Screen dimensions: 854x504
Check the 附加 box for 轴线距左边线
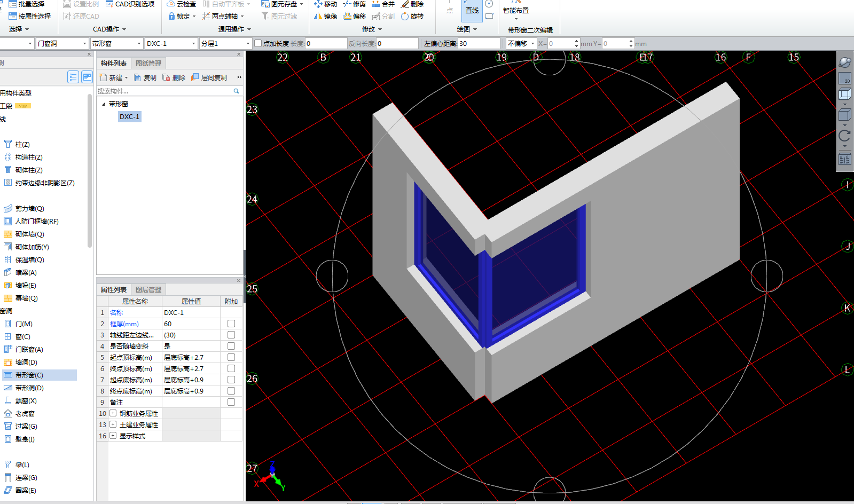pos(231,335)
